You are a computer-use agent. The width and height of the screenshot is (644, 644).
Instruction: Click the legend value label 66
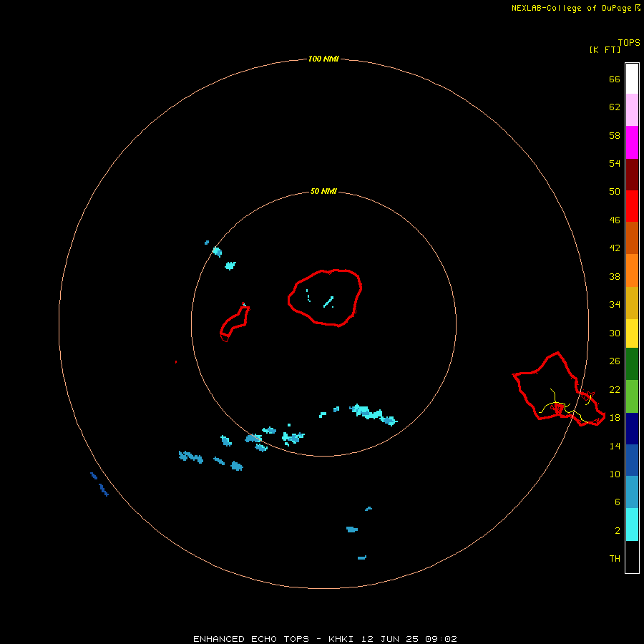tap(615, 79)
